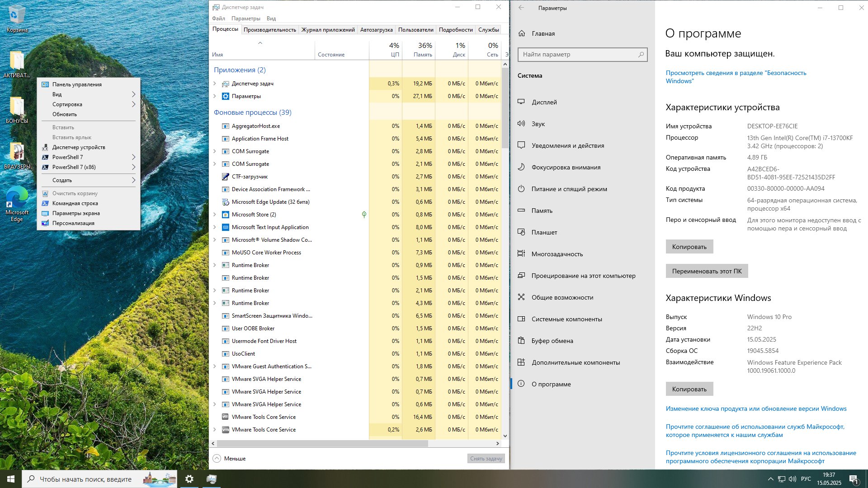Open the Recycle Bin desktop icon

pos(17,18)
